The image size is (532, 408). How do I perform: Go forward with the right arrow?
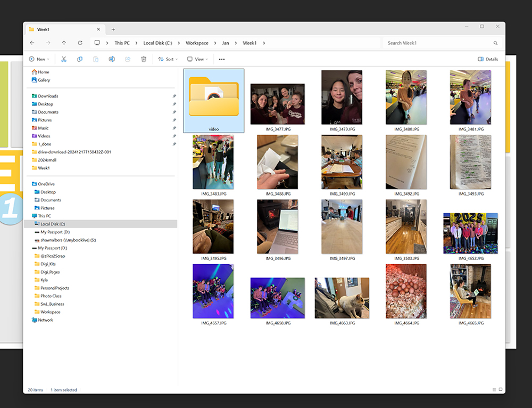click(48, 43)
